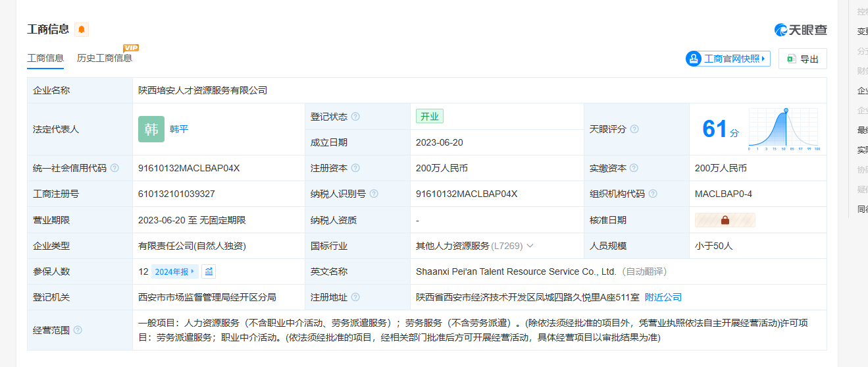Click the orange bell alert icon
The height and width of the screenshot is (367, 868).
pos(82,30)
